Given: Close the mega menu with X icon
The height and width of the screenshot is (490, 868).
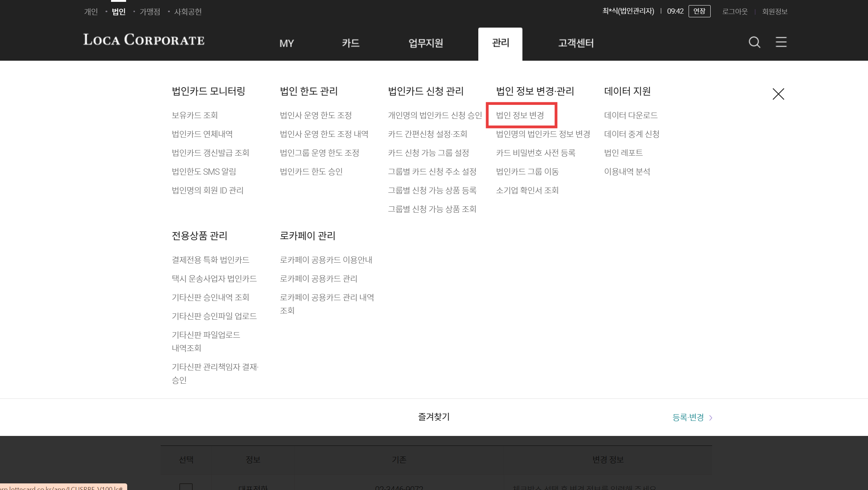Looking at the screenshot, I should click(x=778, y=94).
